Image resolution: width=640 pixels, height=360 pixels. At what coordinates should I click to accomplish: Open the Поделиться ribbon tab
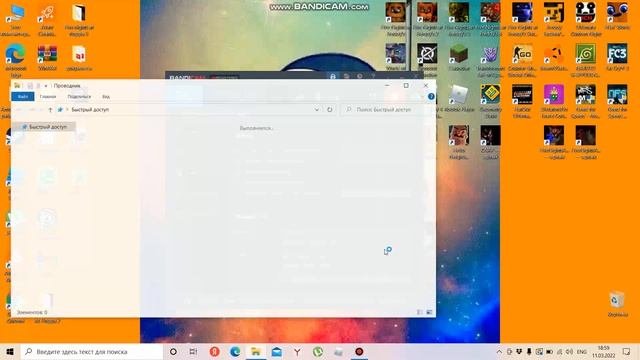click(79, 97)
